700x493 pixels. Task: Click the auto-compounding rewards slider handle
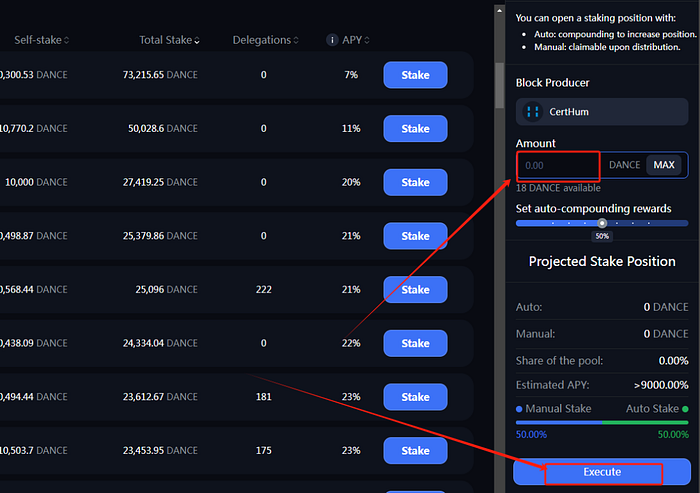click(x=602, y=223)
